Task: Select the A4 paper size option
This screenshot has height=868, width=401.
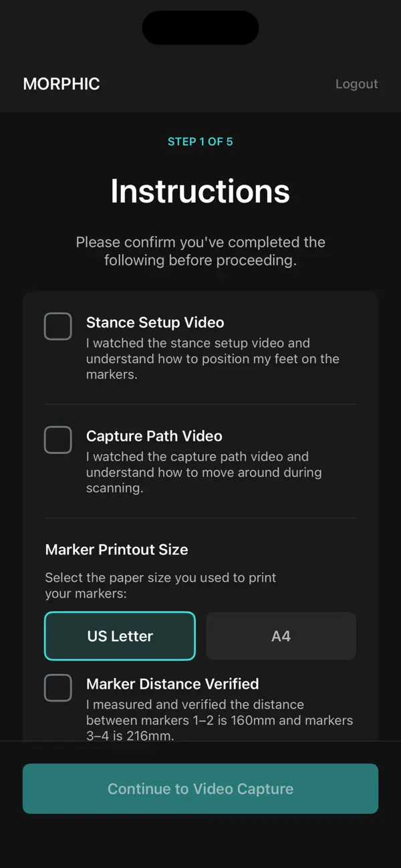Action: 281,636
